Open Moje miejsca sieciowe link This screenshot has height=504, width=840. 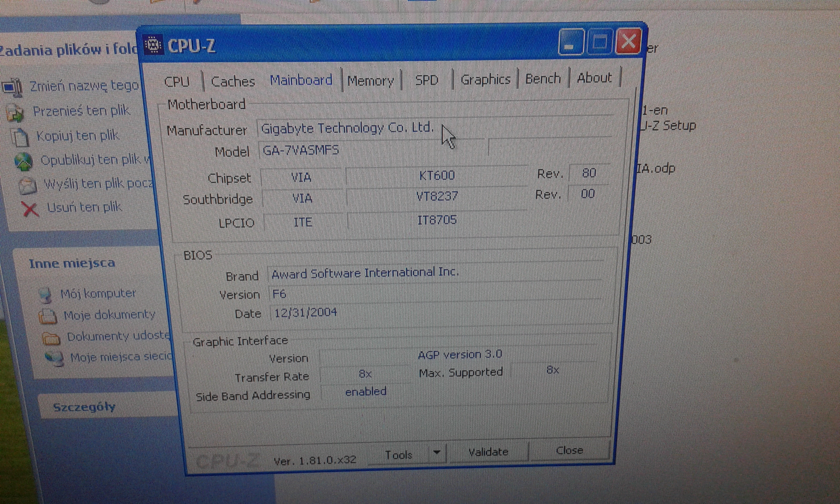121,357
